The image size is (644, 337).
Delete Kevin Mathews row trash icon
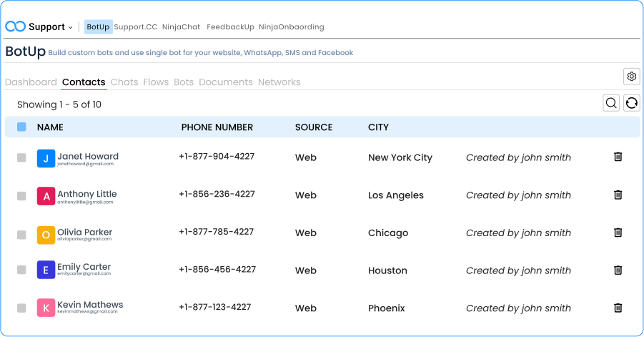[618, 308]
